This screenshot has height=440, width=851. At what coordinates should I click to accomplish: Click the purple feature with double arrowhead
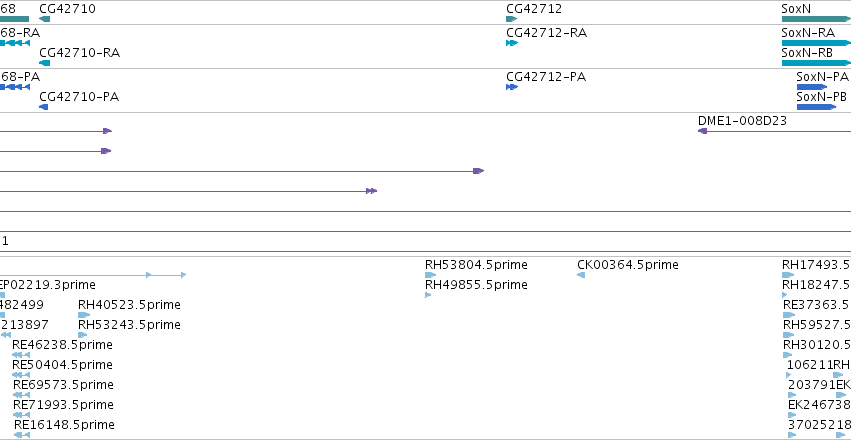[188, 191]
